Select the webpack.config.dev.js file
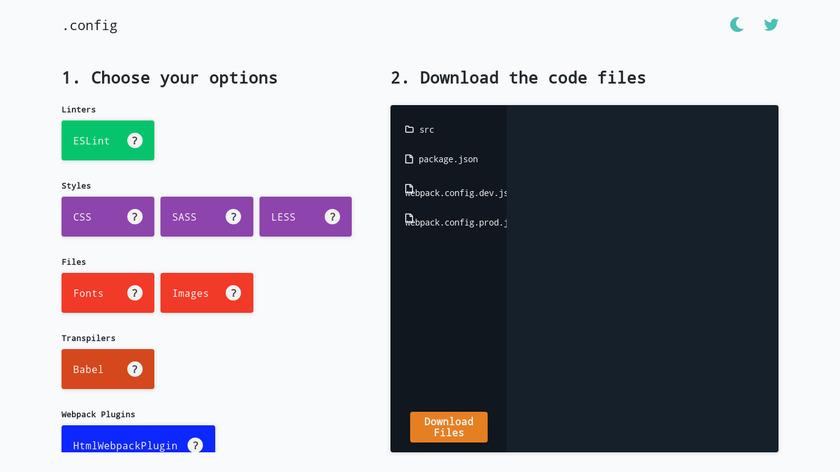Screen dimensions: 840x472 [456, 192]
